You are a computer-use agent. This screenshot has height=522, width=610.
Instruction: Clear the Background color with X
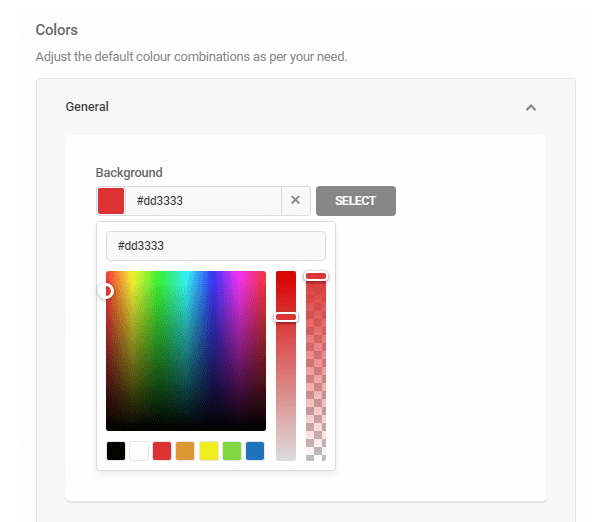pos(295,200)
